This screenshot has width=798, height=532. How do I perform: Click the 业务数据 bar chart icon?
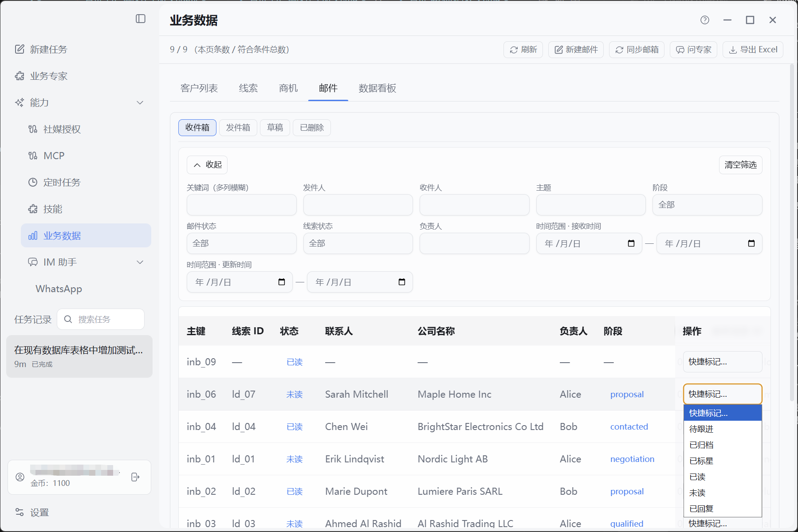(33, 235)
